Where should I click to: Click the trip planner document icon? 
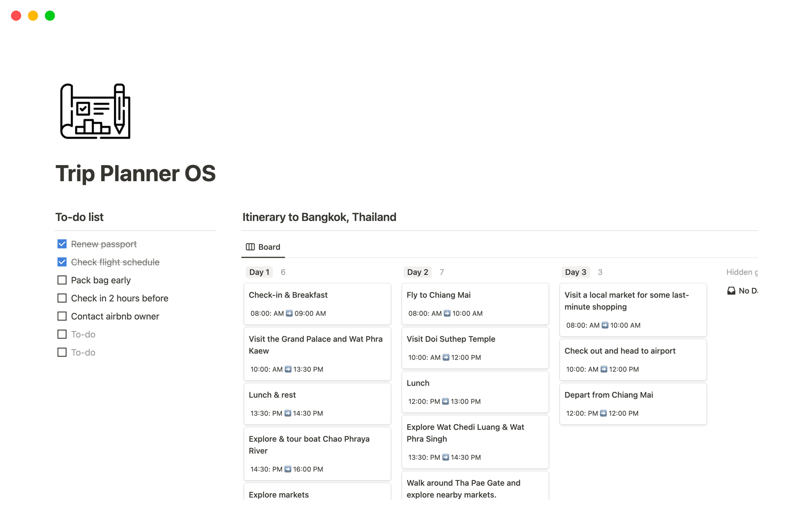(95, 111)
